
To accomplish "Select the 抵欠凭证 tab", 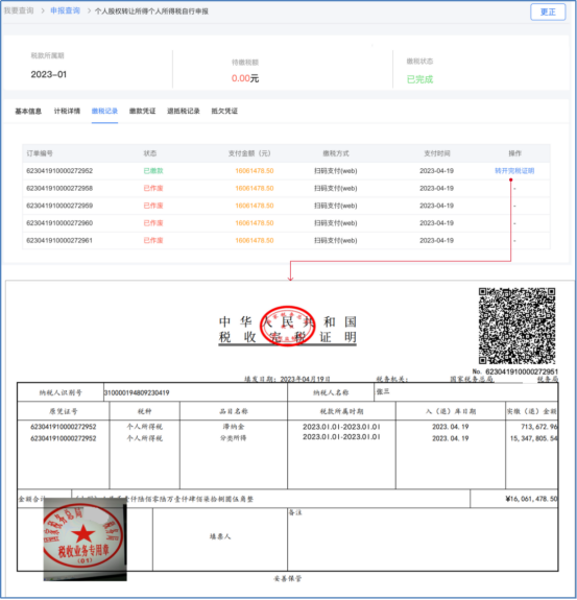I will pyautogui.click(x=225, y=111).
